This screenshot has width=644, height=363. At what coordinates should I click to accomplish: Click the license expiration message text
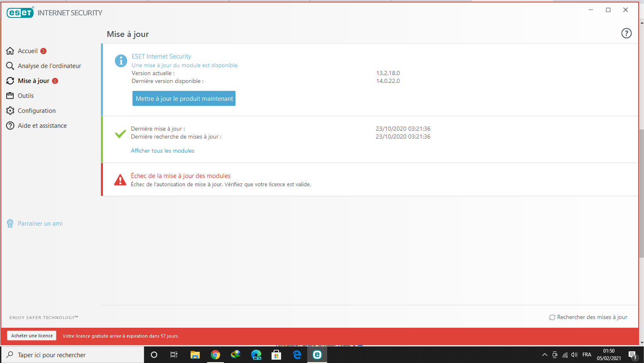click(121, 336)
